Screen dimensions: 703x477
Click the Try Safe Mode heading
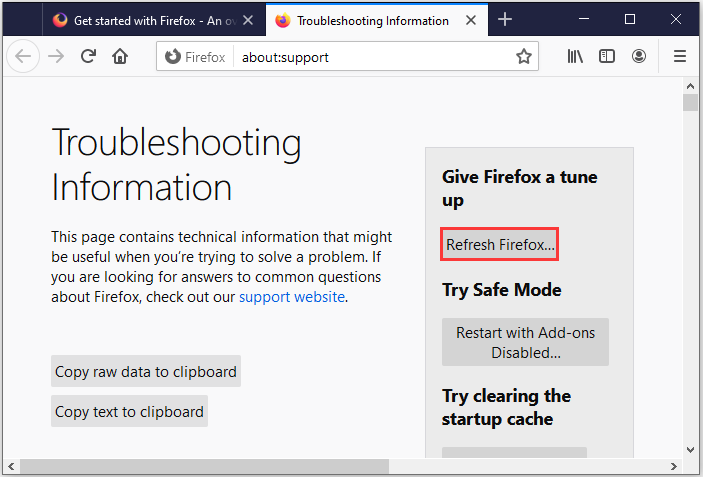501,290
